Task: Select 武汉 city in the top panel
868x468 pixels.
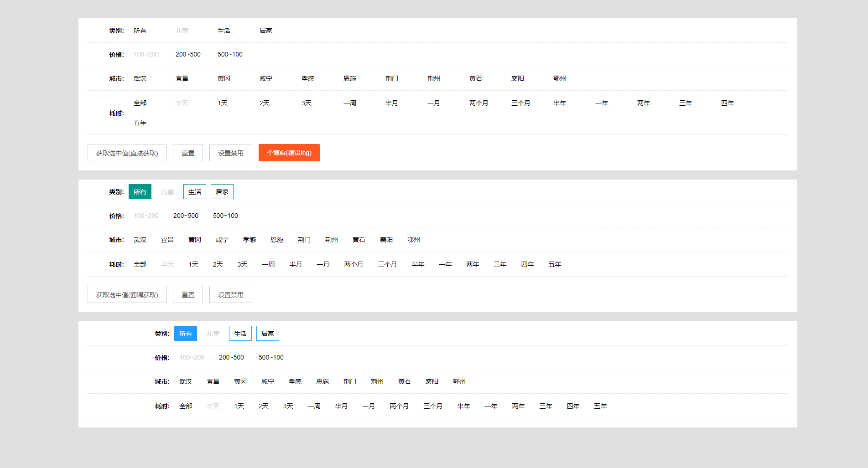Action: (x=140, y=78)
